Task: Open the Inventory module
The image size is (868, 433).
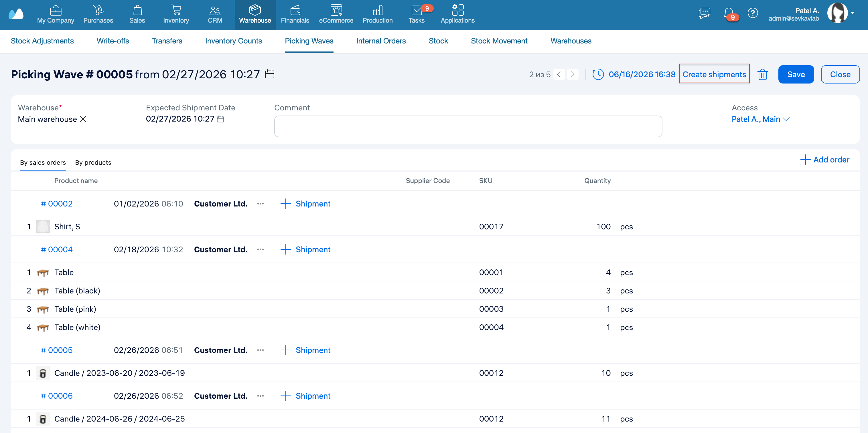Action: pos(176,15)
